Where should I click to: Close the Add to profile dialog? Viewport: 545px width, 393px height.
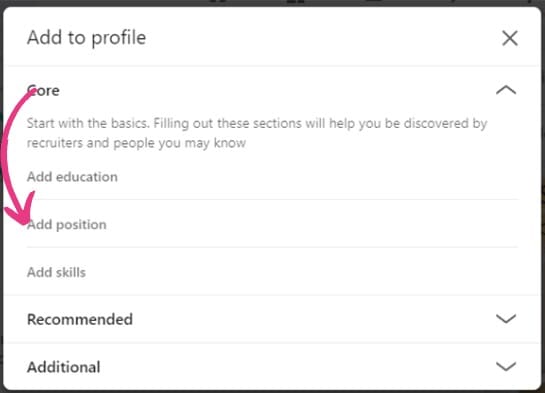[510, 38]
